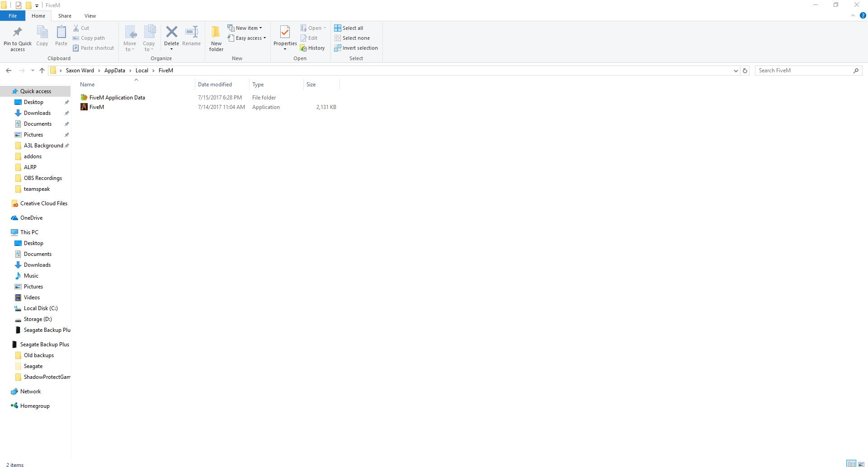
Task: Click the Edit ribbon button
Action: click(x=309, y=38)
